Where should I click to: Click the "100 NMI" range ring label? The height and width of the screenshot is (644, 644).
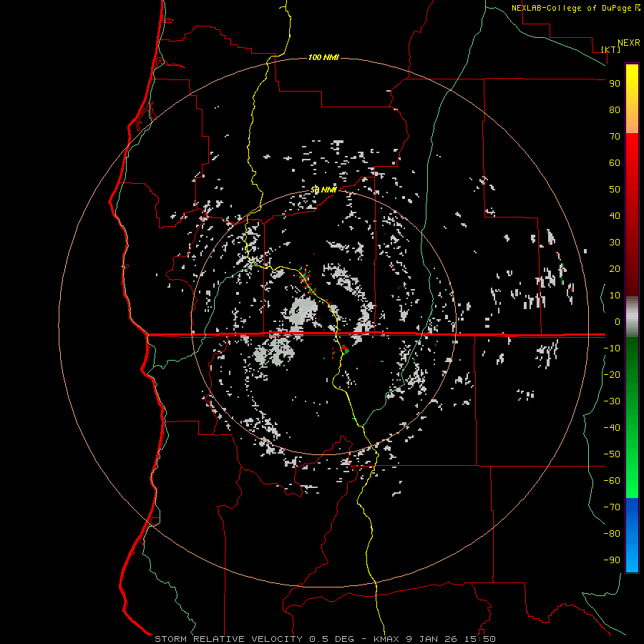pyautogui.click(x=323, y=57)
